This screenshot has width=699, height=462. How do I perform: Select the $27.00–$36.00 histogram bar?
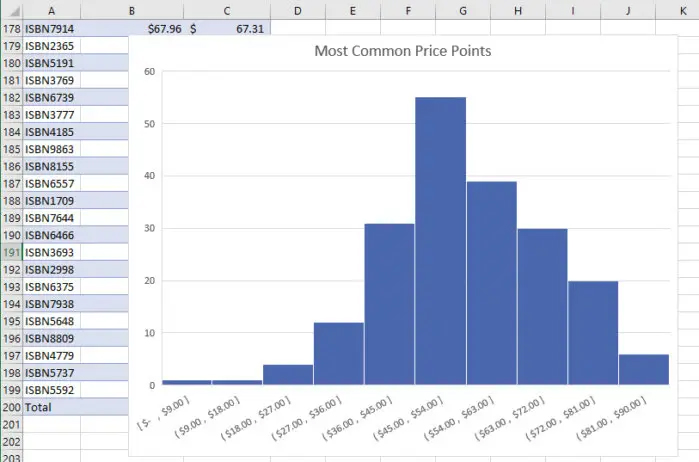point(338,353)
